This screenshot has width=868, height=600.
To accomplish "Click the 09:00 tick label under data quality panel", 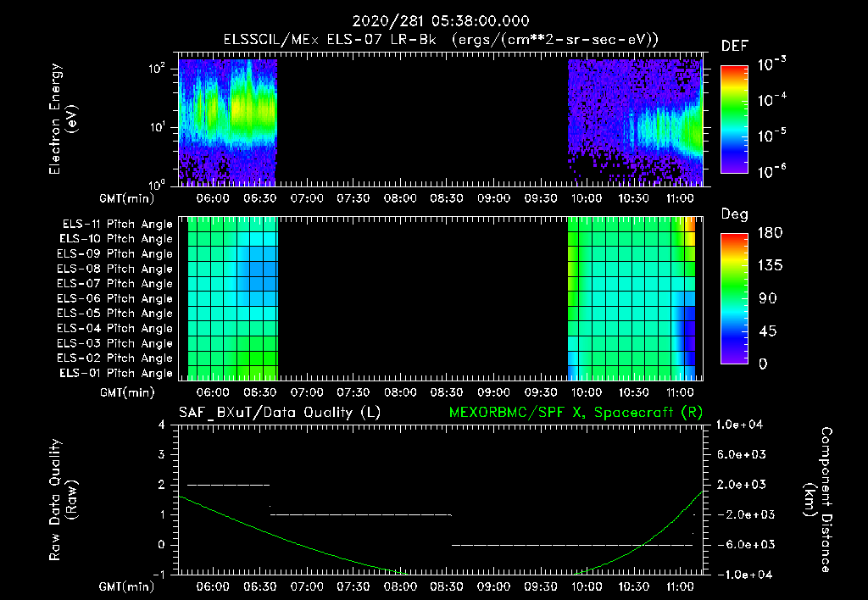I will (x=494, y=586).
